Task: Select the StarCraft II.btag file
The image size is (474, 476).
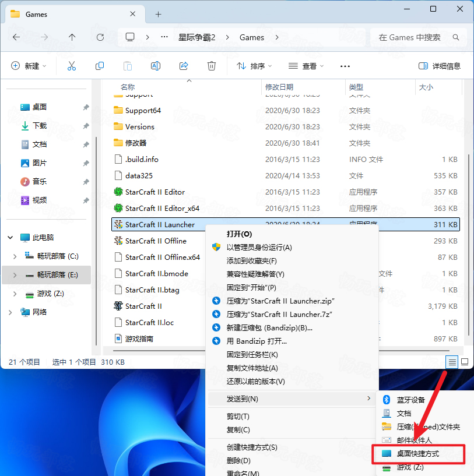Action: (x=152, y=290)
